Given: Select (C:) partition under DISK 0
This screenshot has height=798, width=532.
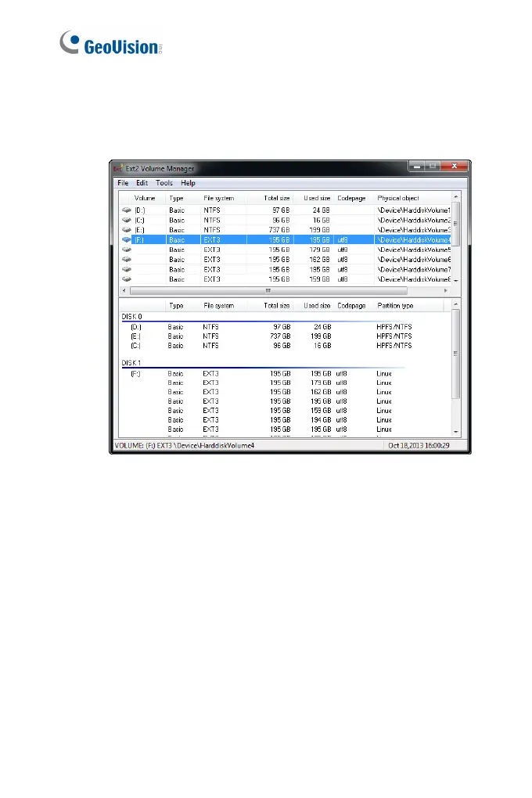Looking at the screenshot, I should (x=136, y=346).
